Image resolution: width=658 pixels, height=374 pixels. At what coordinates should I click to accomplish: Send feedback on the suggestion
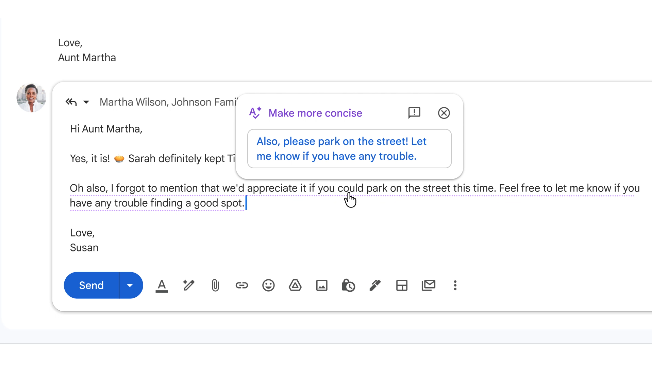pos(414,112)
